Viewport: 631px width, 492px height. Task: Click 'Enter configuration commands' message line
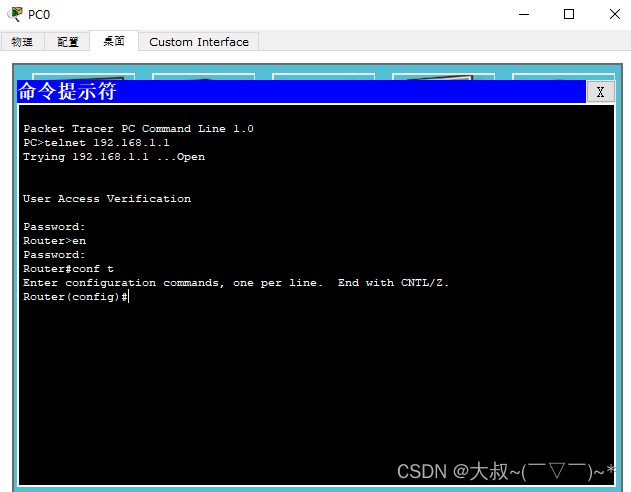236,283
